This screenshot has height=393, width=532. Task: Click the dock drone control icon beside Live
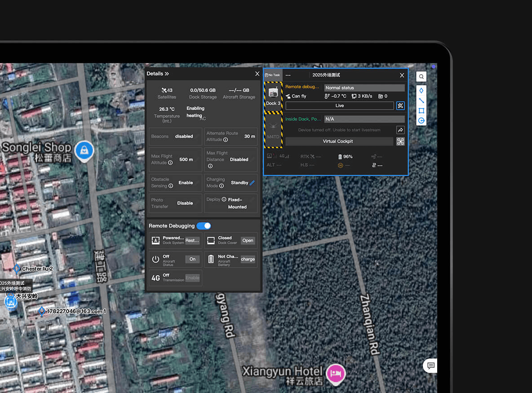point(400,106)
